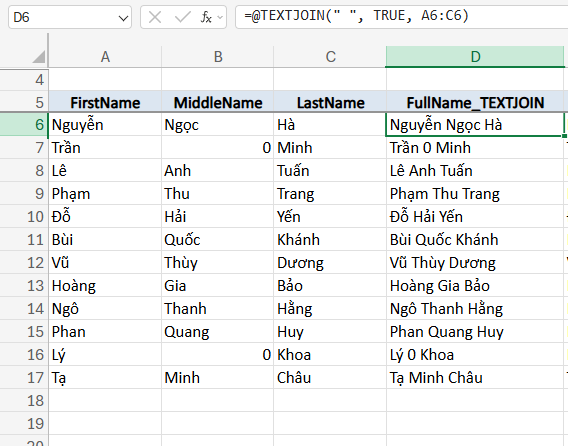Select cell containing Phạm in column A
The image size is (568, 446).
(105, 194)
